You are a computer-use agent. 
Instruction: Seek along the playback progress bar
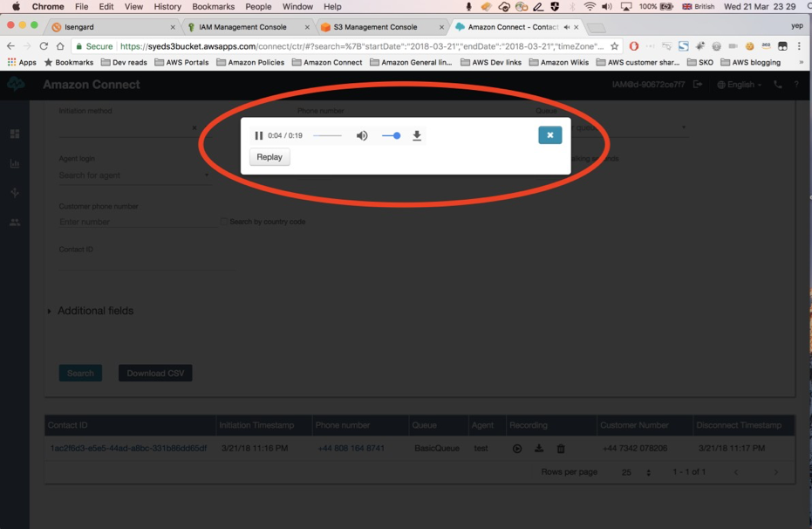point(327,136)
